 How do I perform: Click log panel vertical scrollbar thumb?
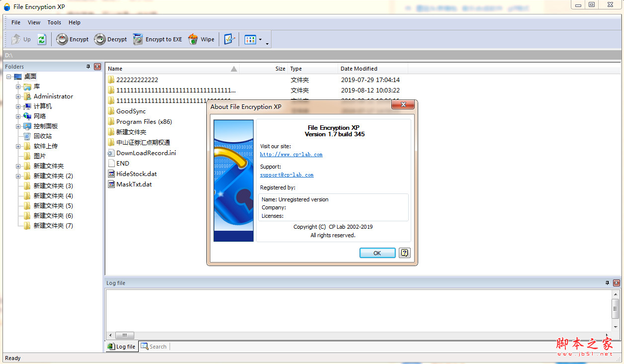point(616,309)
